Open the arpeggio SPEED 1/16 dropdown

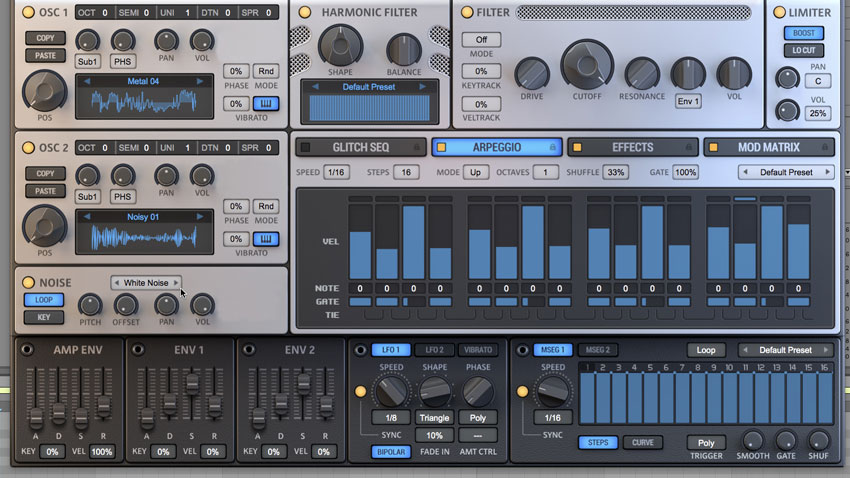(x=336, y=172)
